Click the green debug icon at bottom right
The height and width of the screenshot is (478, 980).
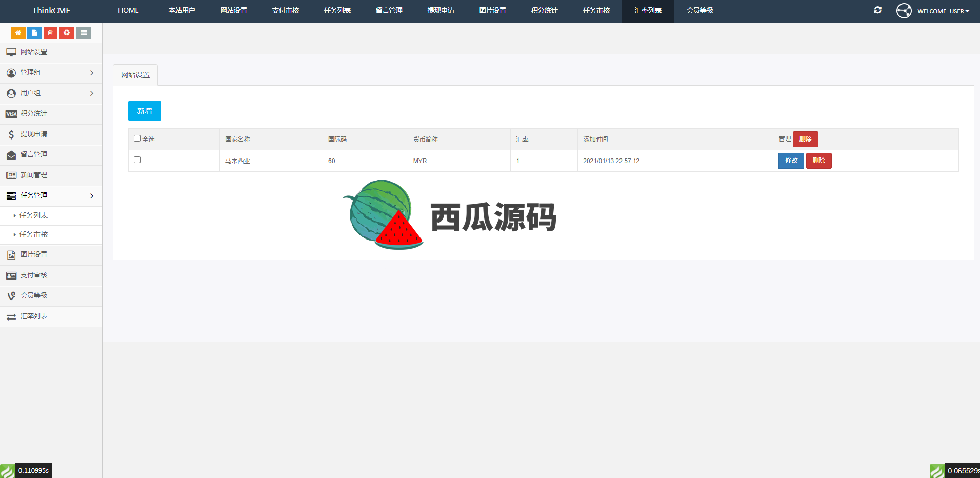click(x=937, y=471)
